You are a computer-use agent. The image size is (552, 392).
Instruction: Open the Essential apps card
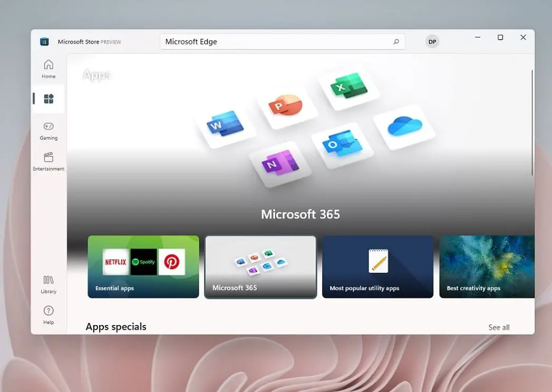[143, 267]
